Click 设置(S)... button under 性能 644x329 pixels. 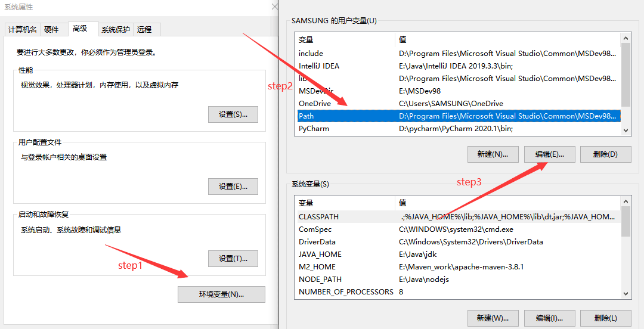tap(233, 114)
